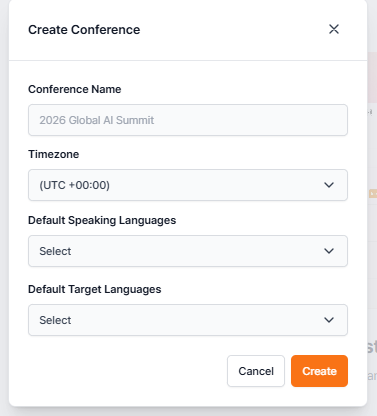Focus the Conference Name input field

(x=188, y=120)
